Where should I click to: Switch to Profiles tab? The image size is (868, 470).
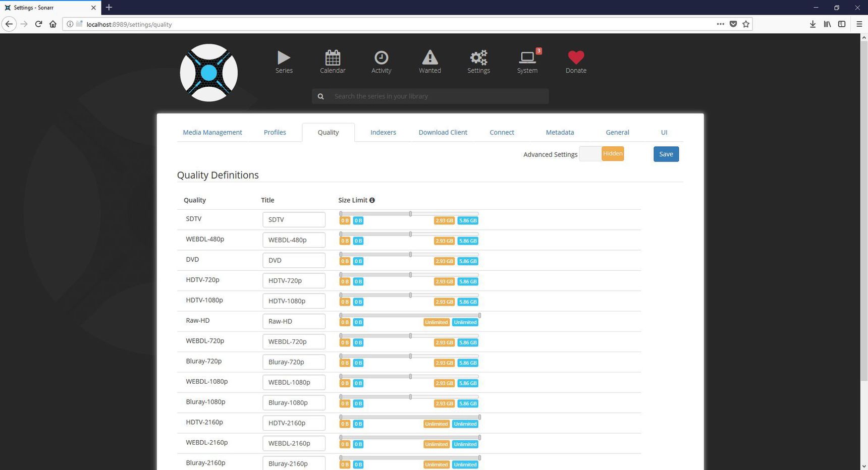[x=275, y=132]
